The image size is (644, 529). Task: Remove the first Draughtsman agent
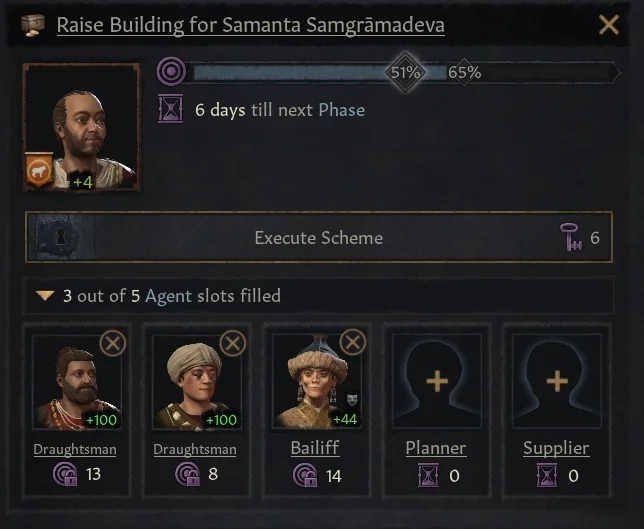coord(113,343)
